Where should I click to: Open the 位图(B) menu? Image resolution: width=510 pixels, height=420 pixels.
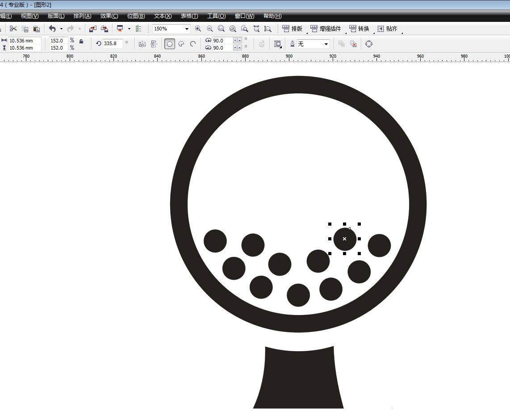coord(136,16)
